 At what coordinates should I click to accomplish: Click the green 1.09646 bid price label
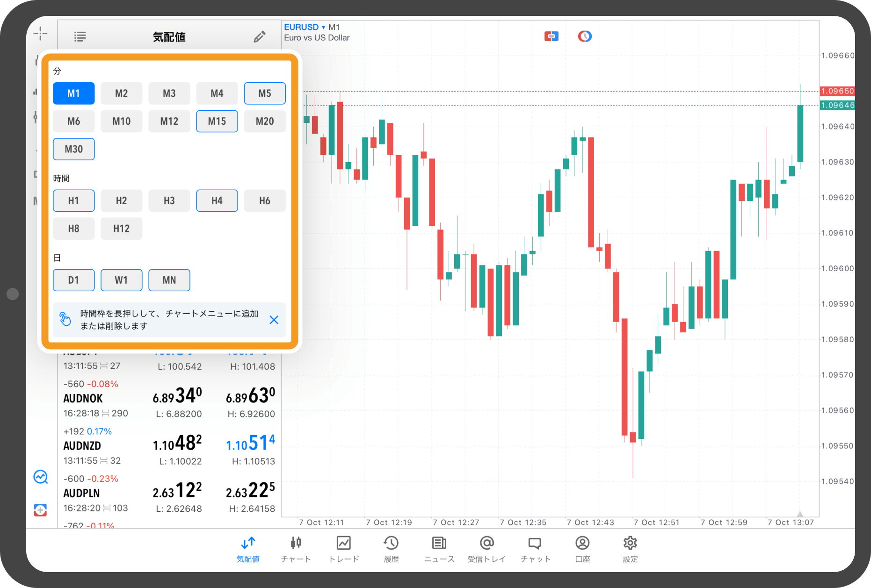click(x=837, y=105)
